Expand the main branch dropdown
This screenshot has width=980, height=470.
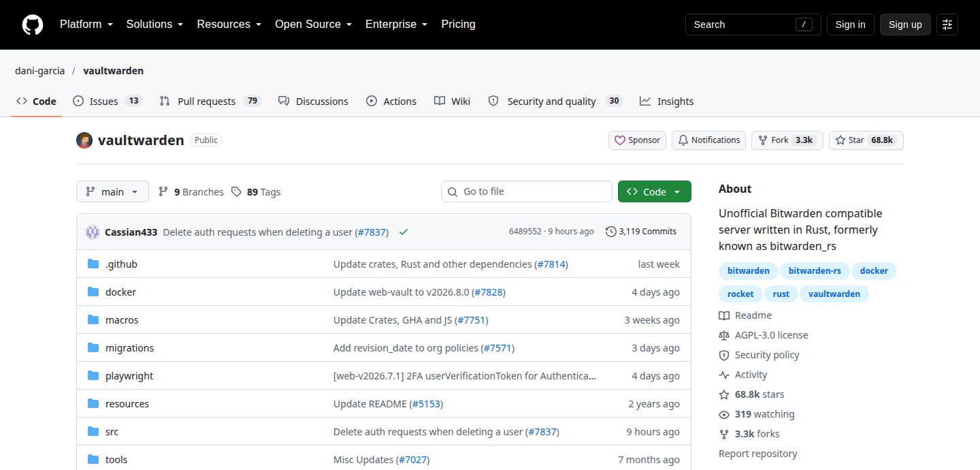(112, 191)
